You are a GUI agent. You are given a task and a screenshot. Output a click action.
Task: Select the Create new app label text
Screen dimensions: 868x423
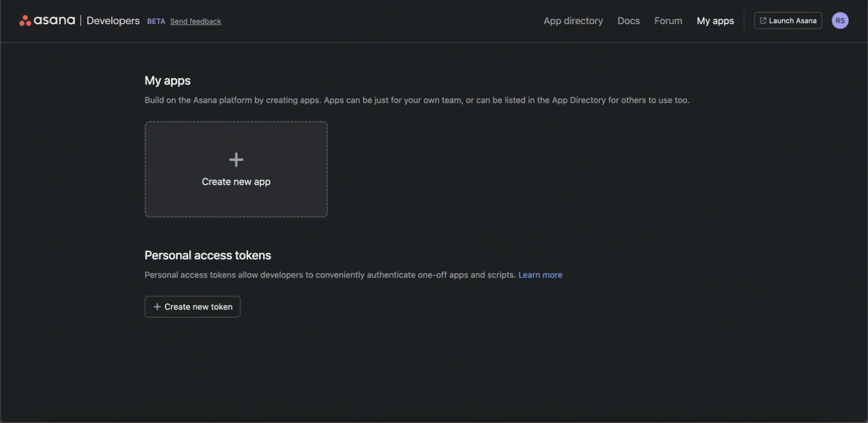point(236,181)
